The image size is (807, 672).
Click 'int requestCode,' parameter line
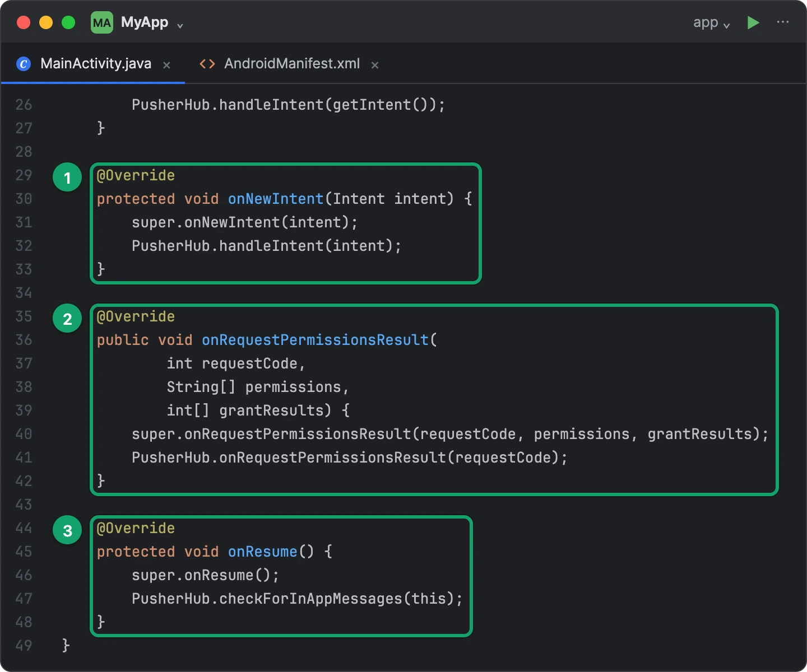tap(236, 363)
